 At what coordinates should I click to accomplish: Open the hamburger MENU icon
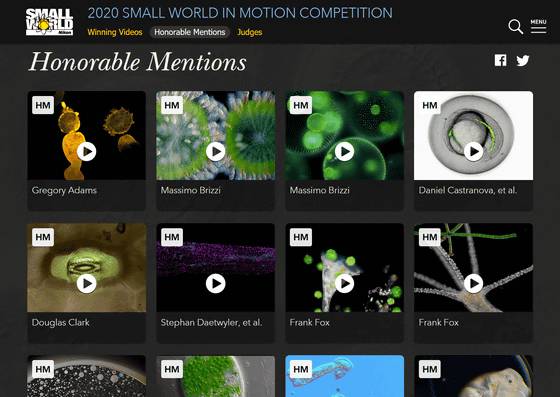[x=538, y=26]
